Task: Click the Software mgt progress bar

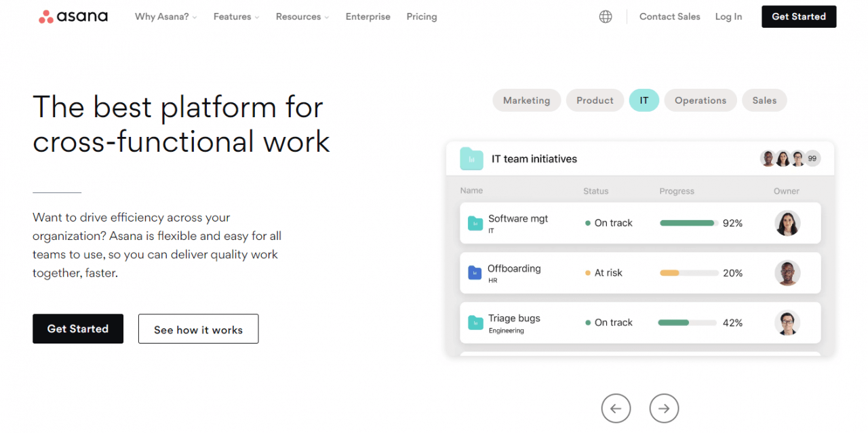Action: (687, 222)
